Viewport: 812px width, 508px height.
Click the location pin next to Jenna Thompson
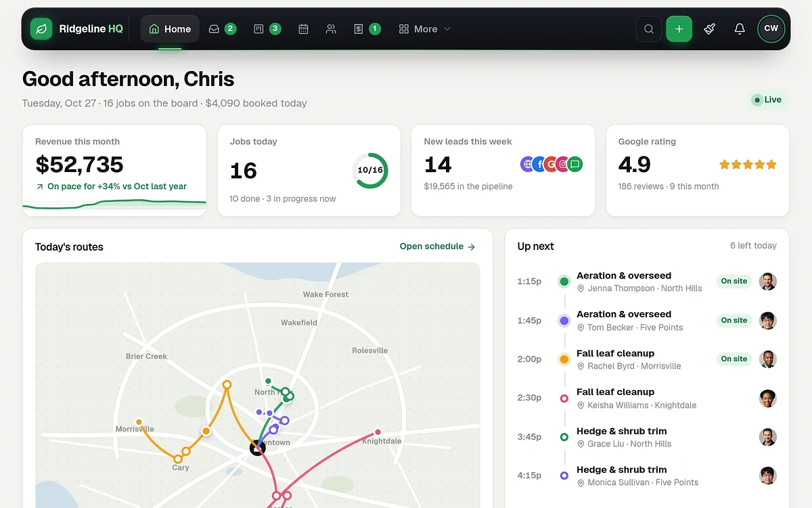click(x=581, y=289)
